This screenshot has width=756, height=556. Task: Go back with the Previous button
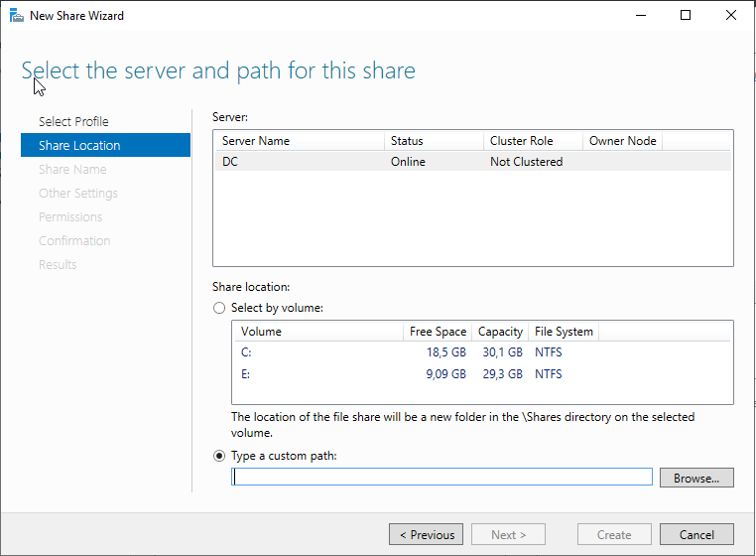pos(427,534)
